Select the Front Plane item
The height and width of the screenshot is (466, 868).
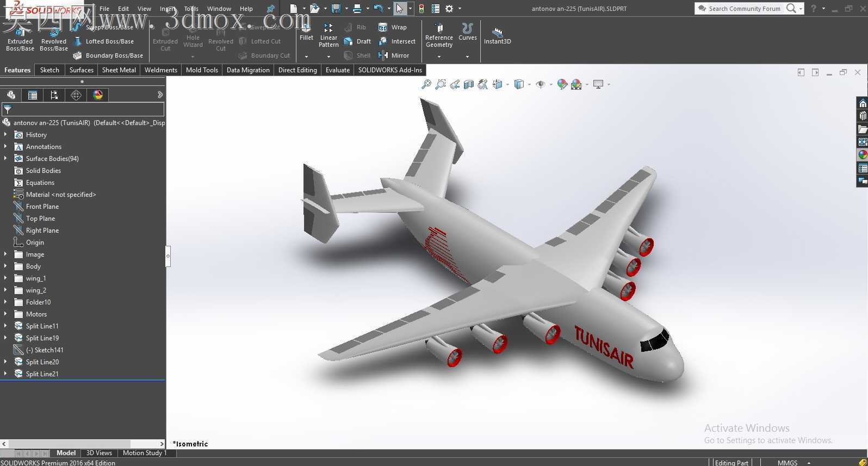[x=42, y=207]
